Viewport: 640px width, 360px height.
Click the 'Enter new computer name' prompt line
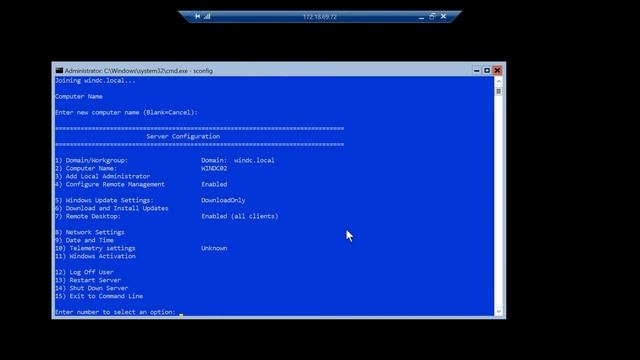pyautogui.click(x=126, y=112)
